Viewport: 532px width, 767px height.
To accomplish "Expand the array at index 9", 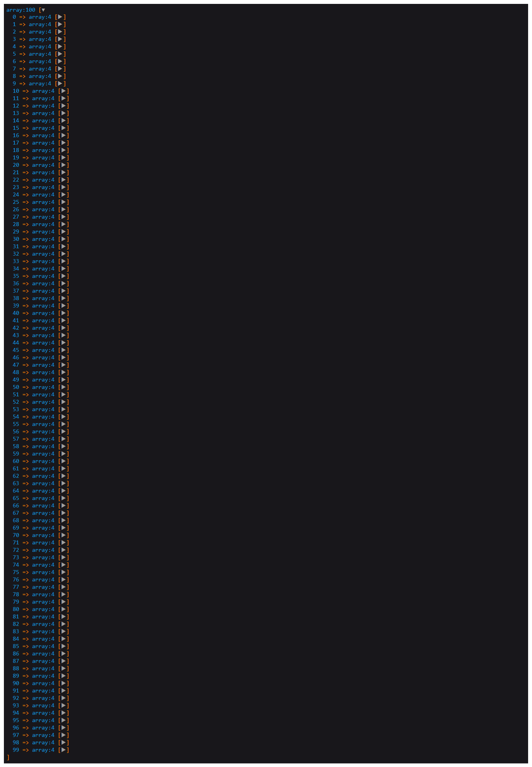I will click(60, 84).
